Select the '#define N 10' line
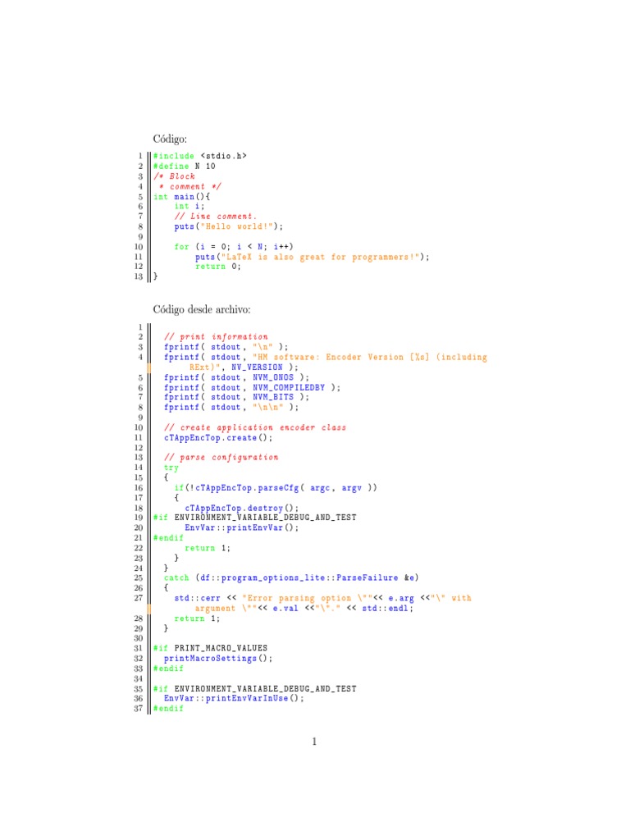This screenshot has height=840, width=630. click(185, 166)
